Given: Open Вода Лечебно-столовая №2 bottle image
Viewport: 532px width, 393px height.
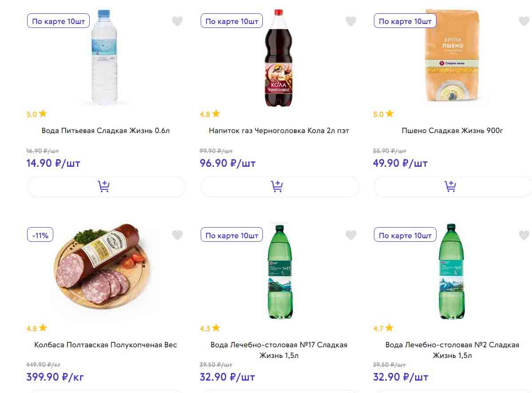Looking at the screenshot, I should pos(451,271).
